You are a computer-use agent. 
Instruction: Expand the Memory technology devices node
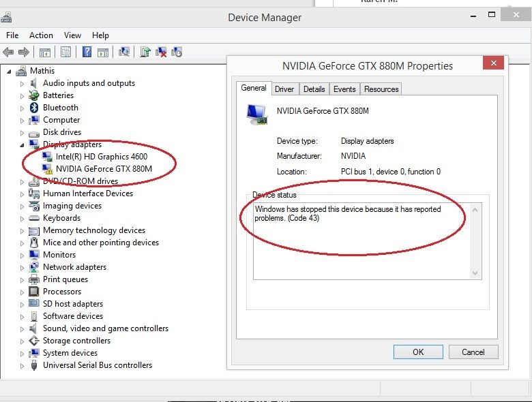pyautogui.click(x=22, y=231)
